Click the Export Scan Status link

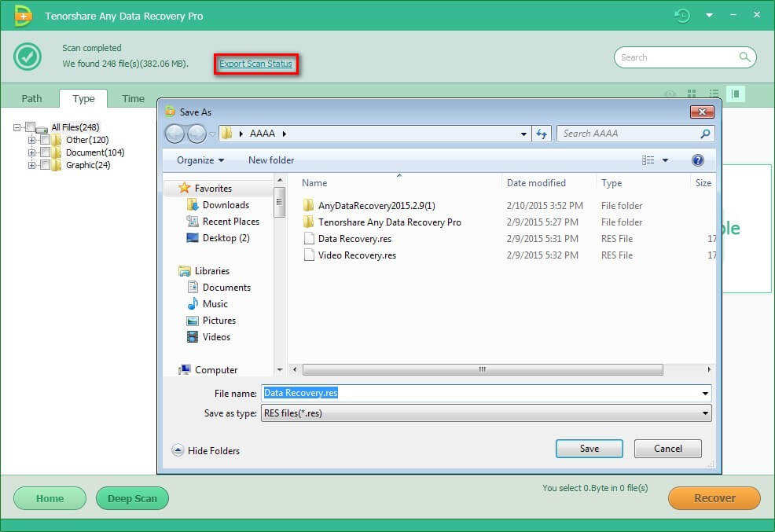pos(255,64)
